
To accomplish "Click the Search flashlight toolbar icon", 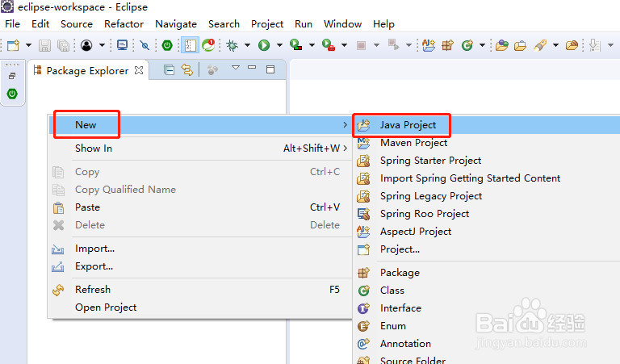I will coord(540,45).
